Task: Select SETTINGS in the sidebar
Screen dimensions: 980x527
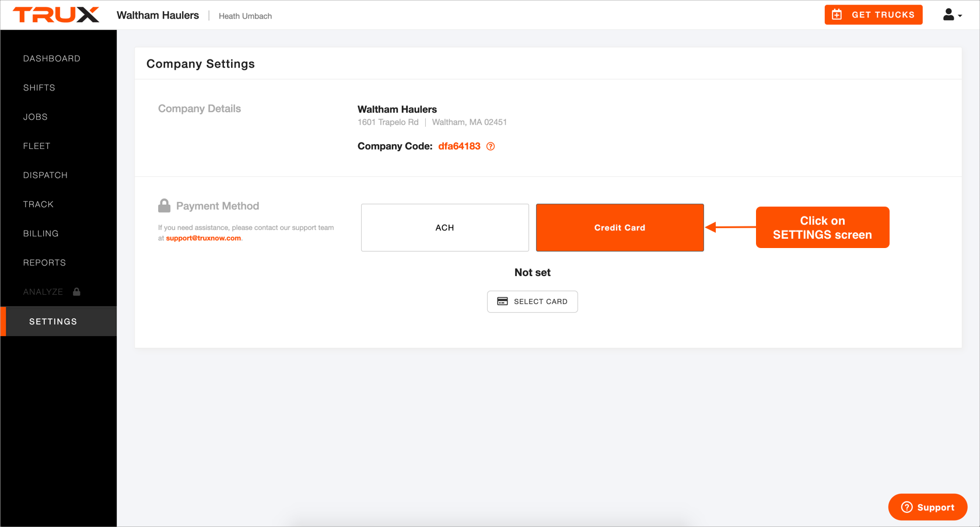Action: 58,322
